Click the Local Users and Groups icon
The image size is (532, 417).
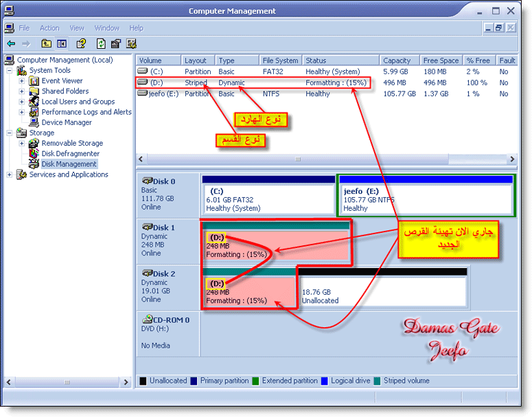[x=34, y=102]
